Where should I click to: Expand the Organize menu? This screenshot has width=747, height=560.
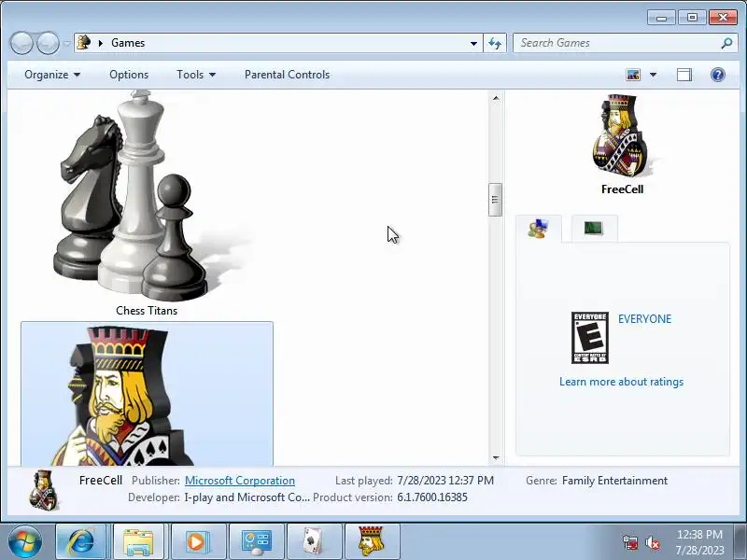pyautogui.click(x=52, y=75)
